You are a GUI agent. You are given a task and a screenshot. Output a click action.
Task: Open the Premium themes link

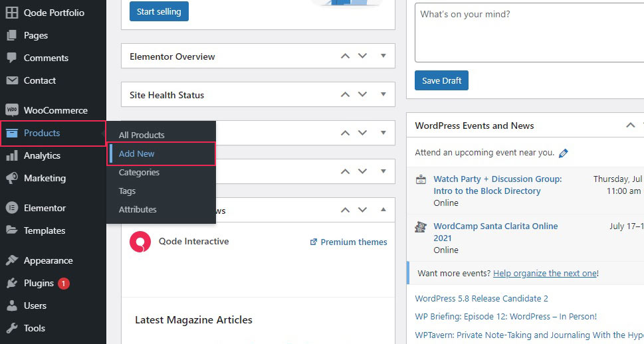point(354,242)
